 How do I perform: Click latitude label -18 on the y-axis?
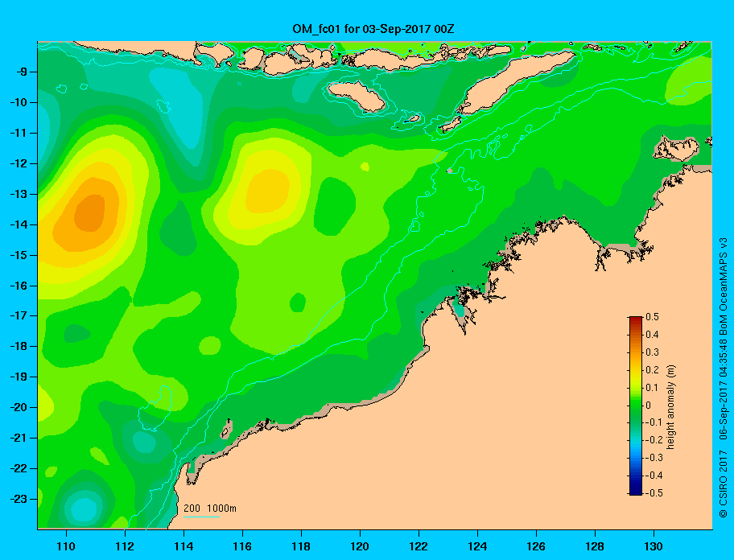click(x=19, y=346)
